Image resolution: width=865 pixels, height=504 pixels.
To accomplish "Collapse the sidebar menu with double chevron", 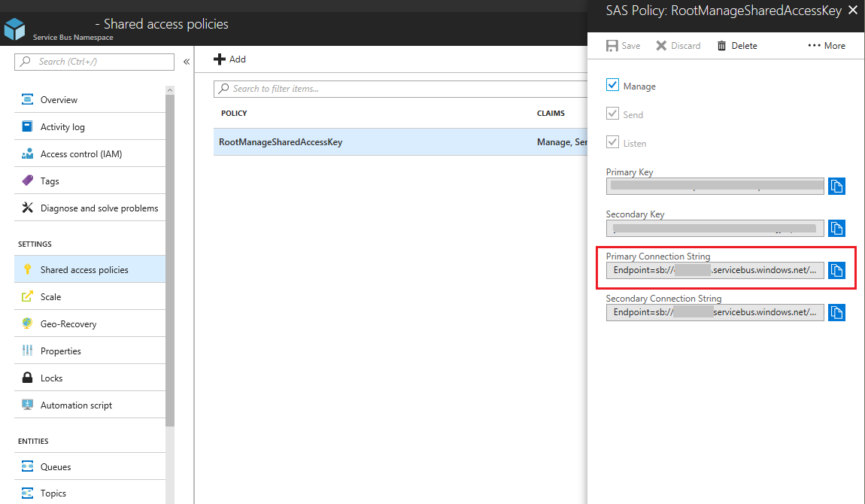I will 187,62.
